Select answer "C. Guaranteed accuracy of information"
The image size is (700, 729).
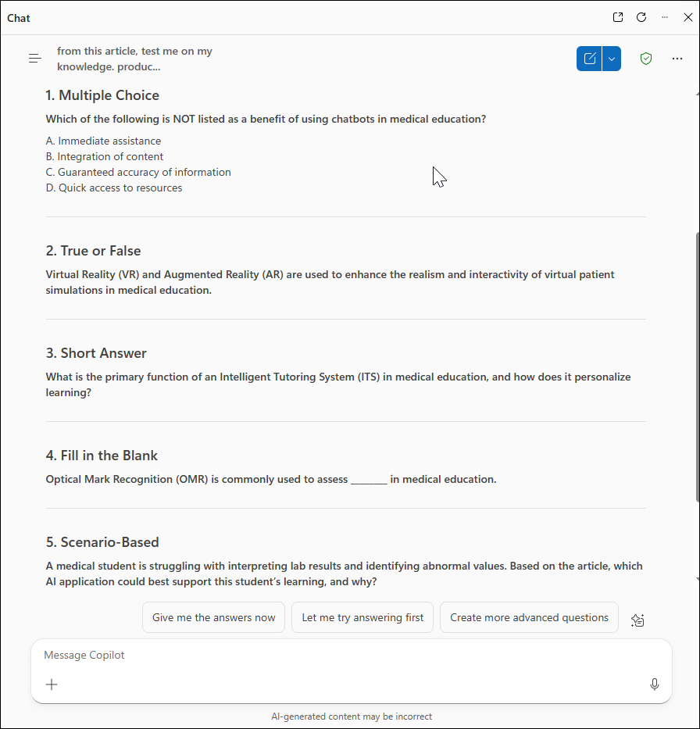point(138,172)
